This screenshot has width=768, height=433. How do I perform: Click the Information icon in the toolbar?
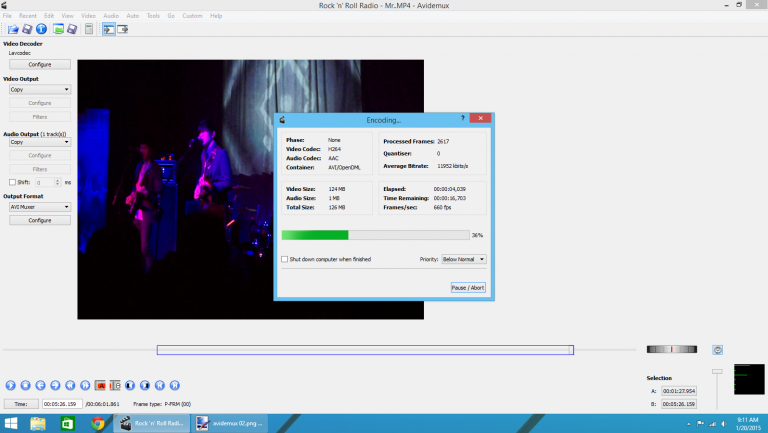(x=42, y=29)
